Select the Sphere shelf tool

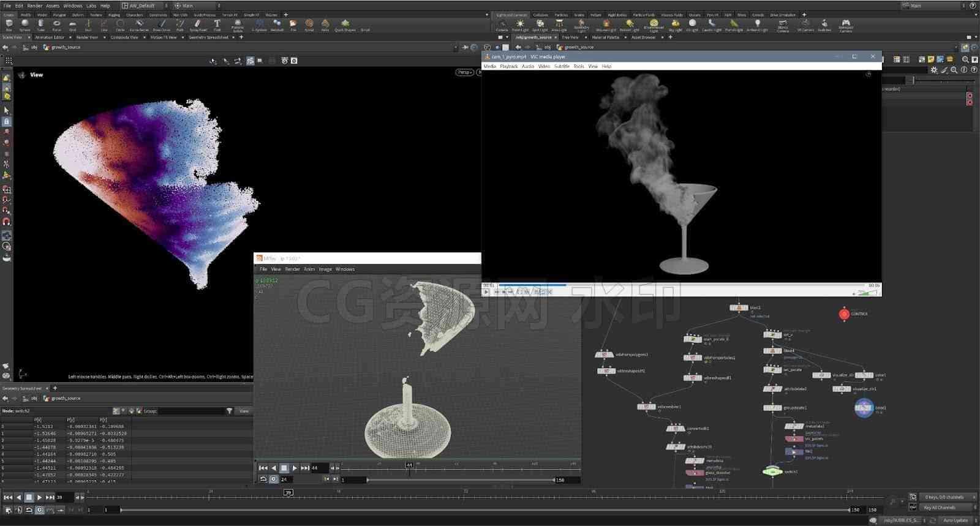point(24,25)
